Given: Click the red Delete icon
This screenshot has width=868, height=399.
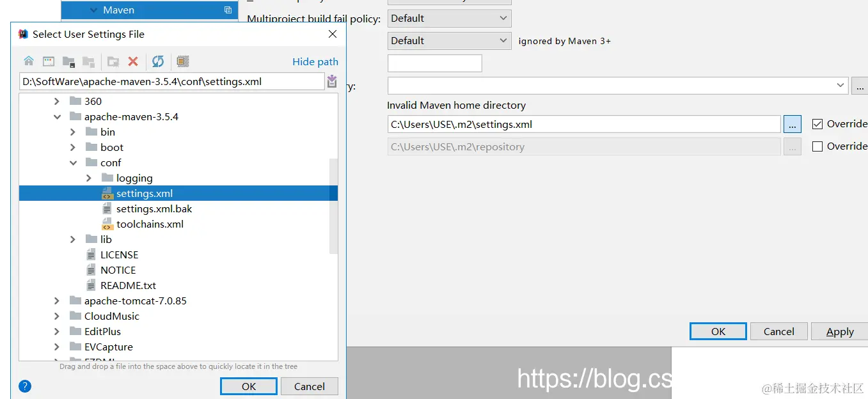Looking at the screenshot, I should click(133, 61).
